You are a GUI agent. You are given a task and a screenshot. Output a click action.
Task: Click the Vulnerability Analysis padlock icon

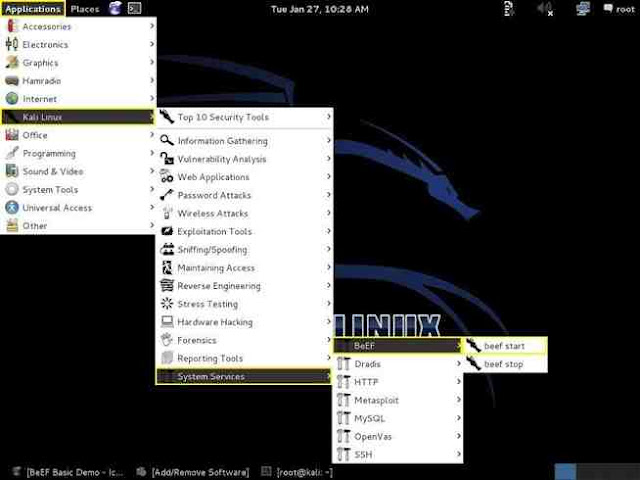167,159
